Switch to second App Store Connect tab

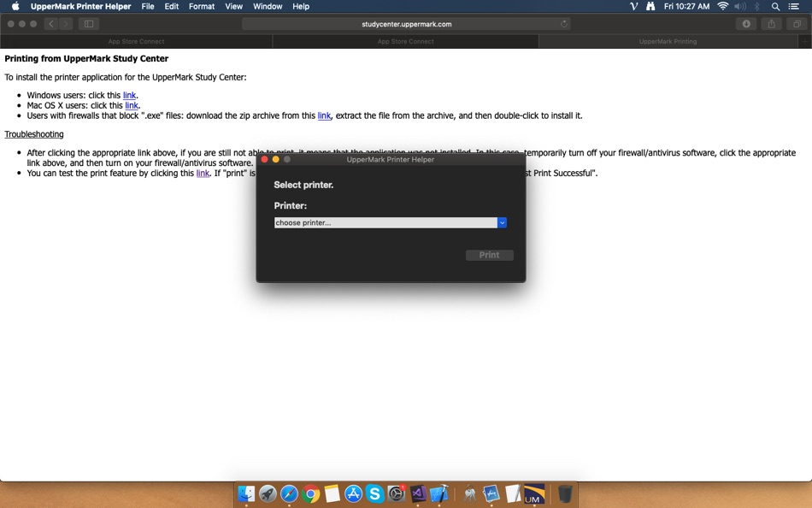(405, 41)
